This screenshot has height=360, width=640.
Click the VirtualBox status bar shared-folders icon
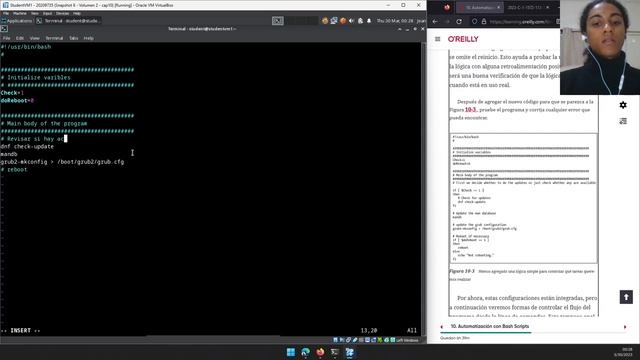pos(361,340)
